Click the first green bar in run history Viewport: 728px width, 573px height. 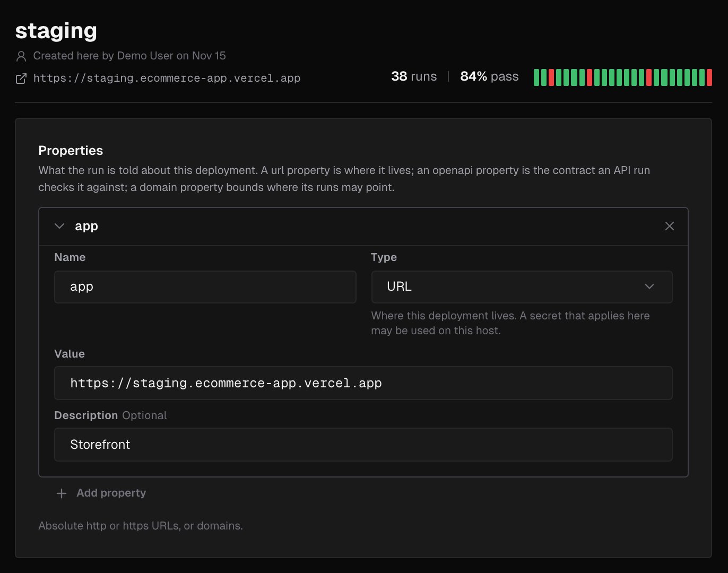pyautogui.click(x=536, y=77)
